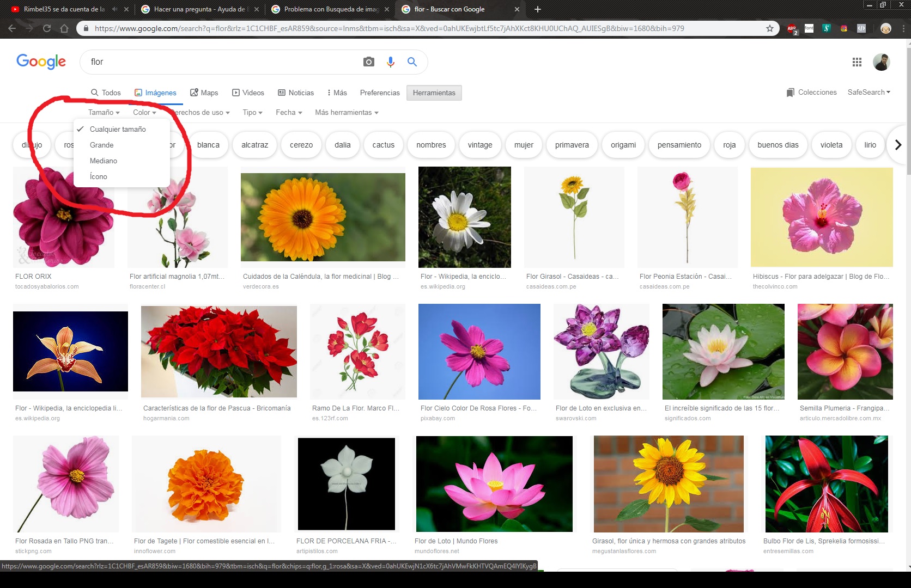911x588 pixels.
Task: Open the orange Caléndula flower thumbnail
Action: [x=323, y=217]
